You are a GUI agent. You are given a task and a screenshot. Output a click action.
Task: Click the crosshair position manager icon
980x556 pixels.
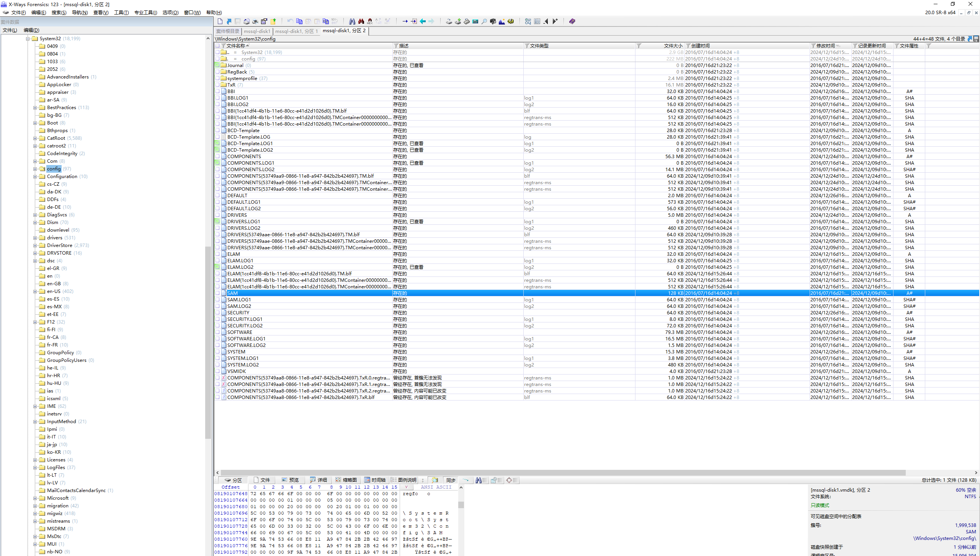pos(511,480)
